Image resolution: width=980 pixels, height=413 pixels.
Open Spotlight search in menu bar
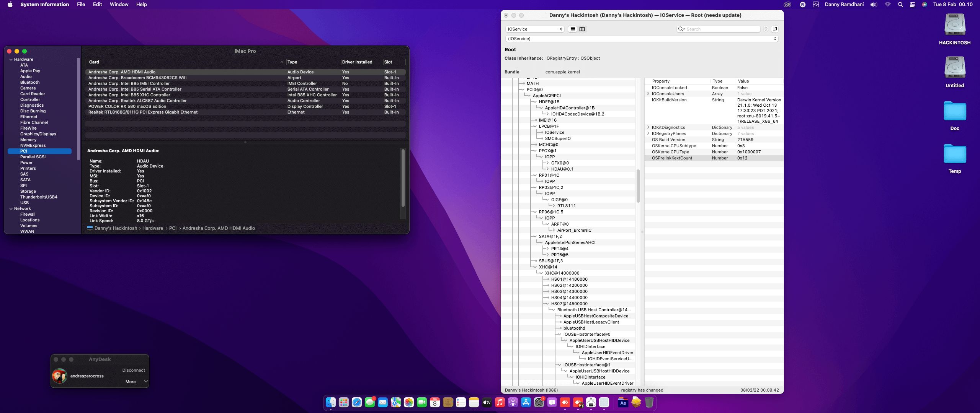900,5
